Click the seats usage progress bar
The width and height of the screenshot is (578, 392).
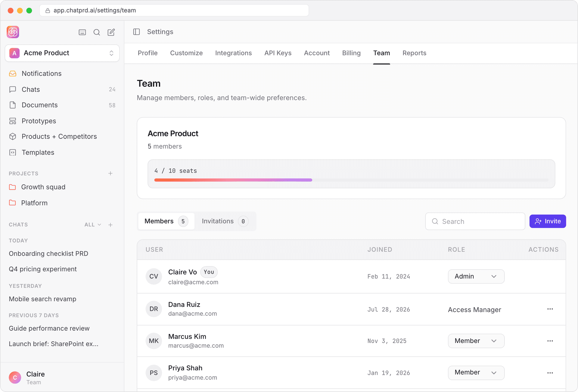[351, 180]
